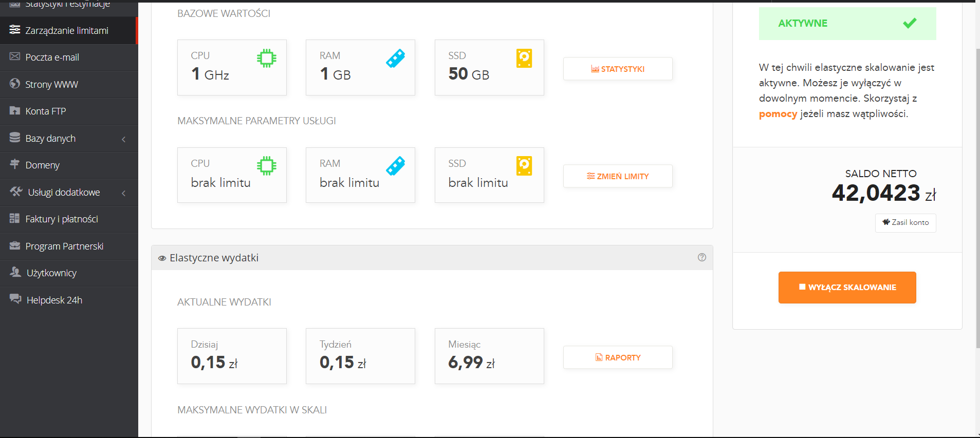
Task: Click the CPU chip icon under base values
Action: click(266, 59)
